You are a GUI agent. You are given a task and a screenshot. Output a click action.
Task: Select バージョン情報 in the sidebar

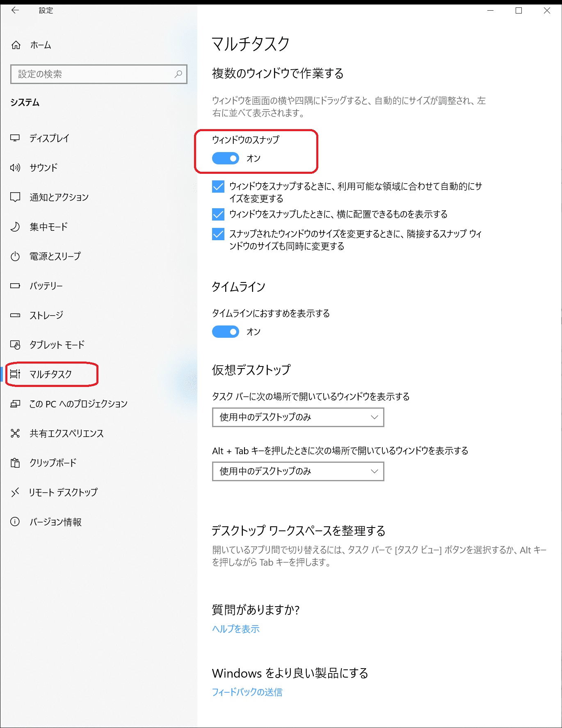(55, 522)
